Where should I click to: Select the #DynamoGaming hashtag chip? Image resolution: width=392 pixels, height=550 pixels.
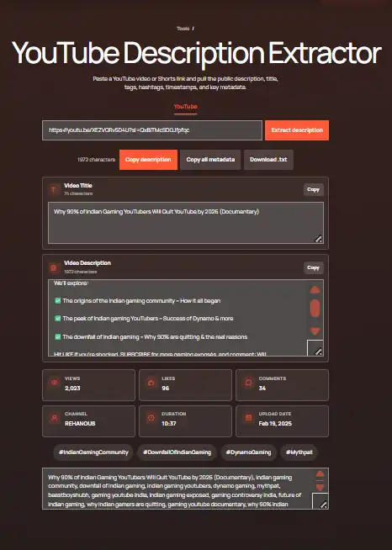click(x=248, y=452)
